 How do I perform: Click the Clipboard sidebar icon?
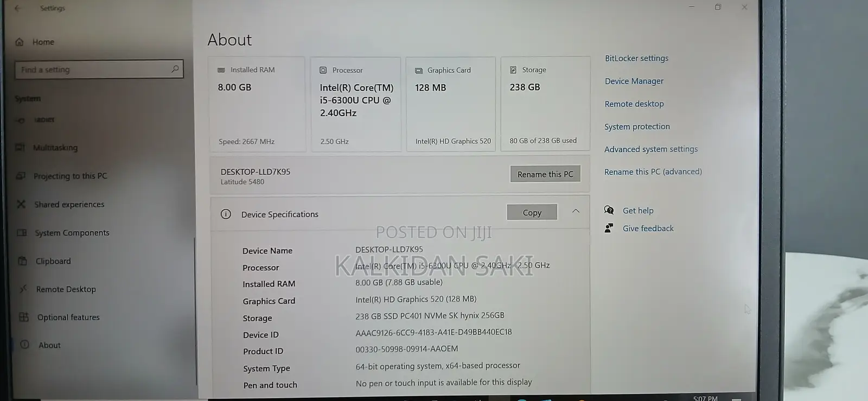click(22, 261)
